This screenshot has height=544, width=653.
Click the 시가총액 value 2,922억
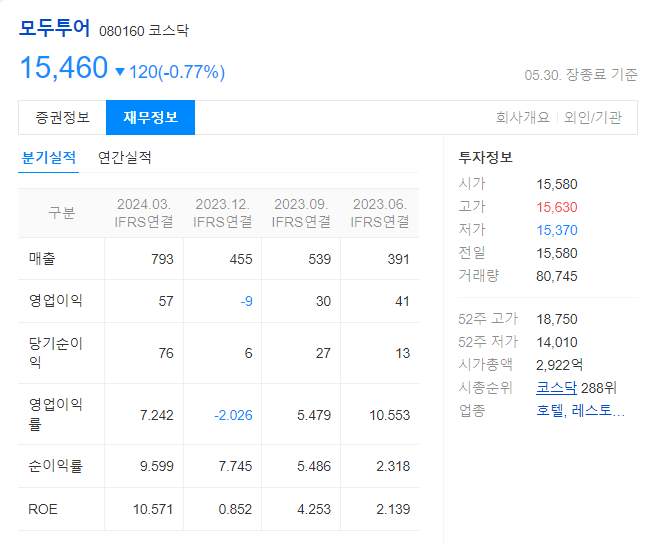tap(559, 365)
